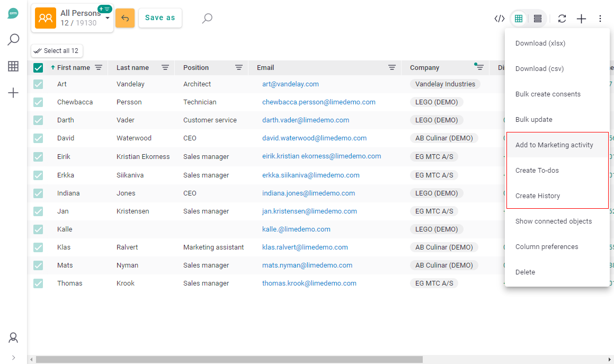This screenshot has height=364, width=614.
Task: Deselect the checkbox on Kalle's row
Action: (38, 229)
